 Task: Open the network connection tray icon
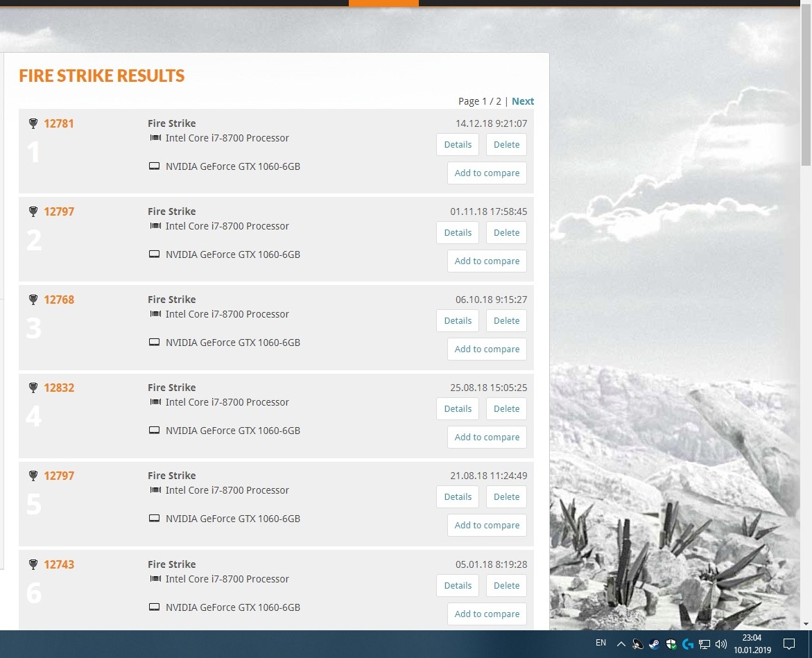[x=705, y=644]
